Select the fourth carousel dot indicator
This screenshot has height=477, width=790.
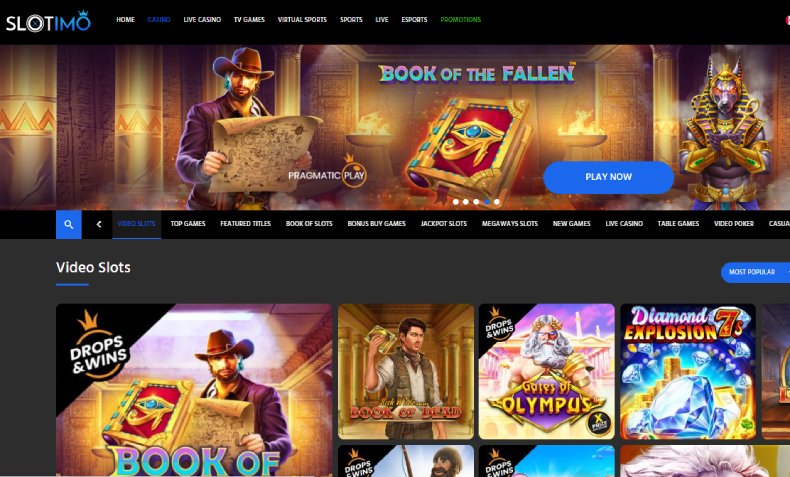(x=487, y=202)
